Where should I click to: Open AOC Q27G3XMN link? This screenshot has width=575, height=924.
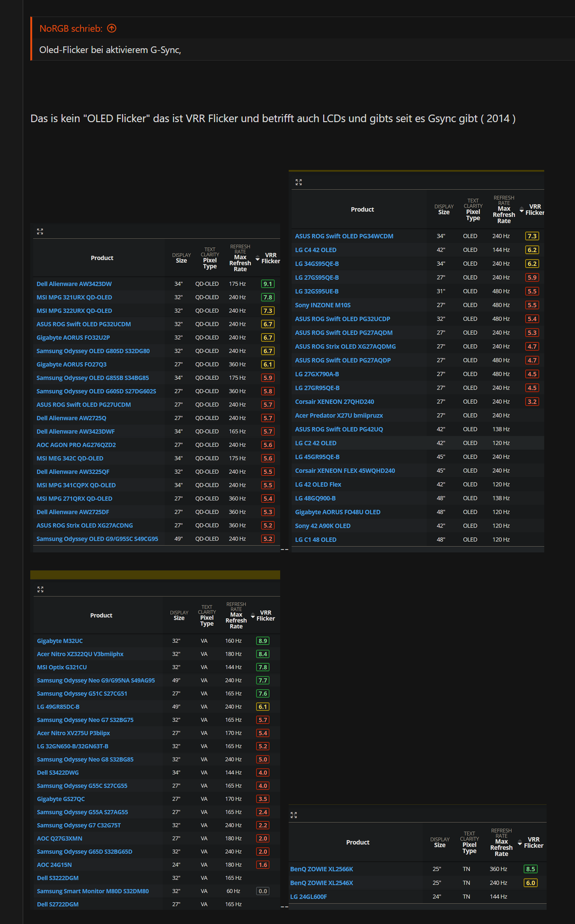pyautogui.click(x=60, y=838)
